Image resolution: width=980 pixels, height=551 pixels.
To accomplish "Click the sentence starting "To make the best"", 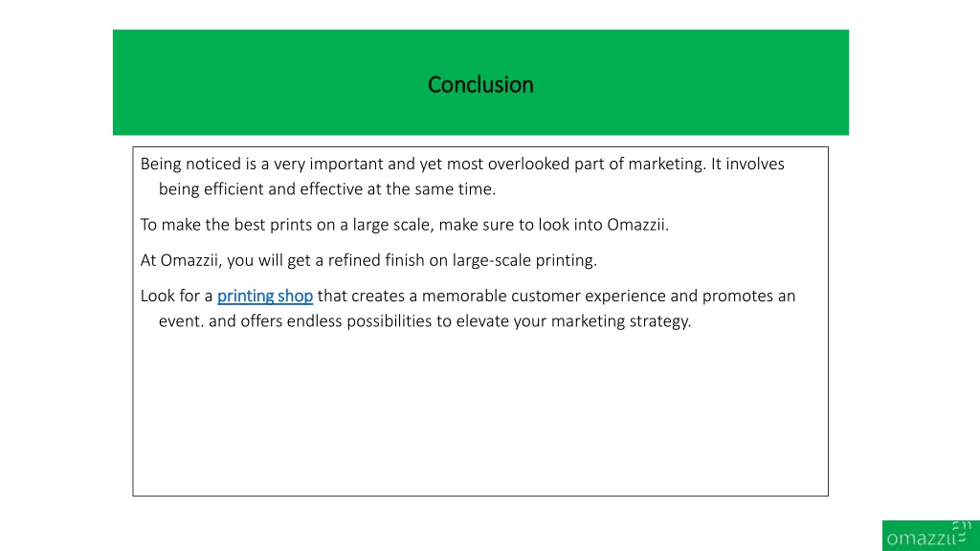I will coord(405,225).
